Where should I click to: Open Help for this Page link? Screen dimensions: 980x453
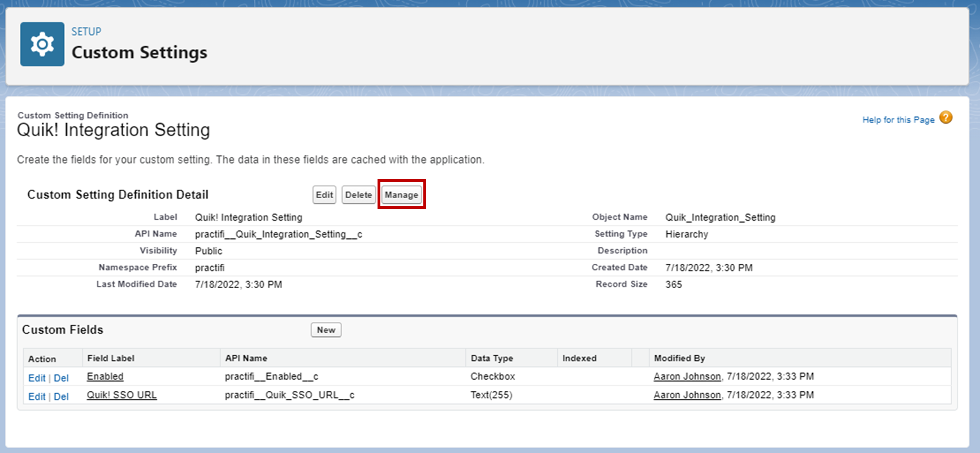[x=898, y=120]
